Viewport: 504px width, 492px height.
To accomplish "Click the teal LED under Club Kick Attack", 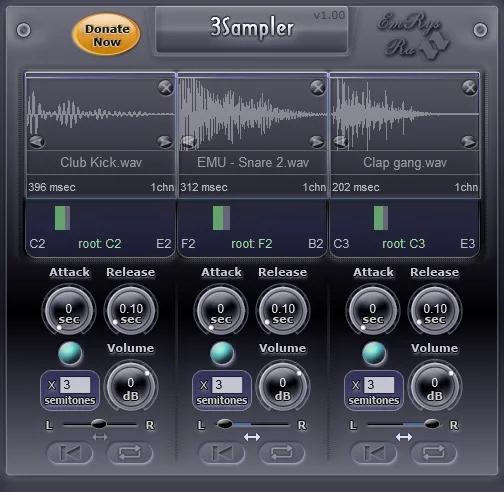I will click(70, 353).
